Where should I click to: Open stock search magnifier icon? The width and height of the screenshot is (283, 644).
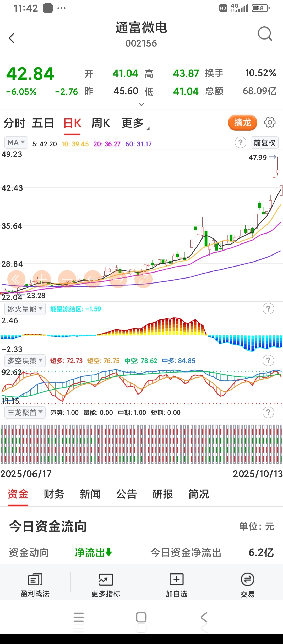pyautogui.click(x=265, y=34)
